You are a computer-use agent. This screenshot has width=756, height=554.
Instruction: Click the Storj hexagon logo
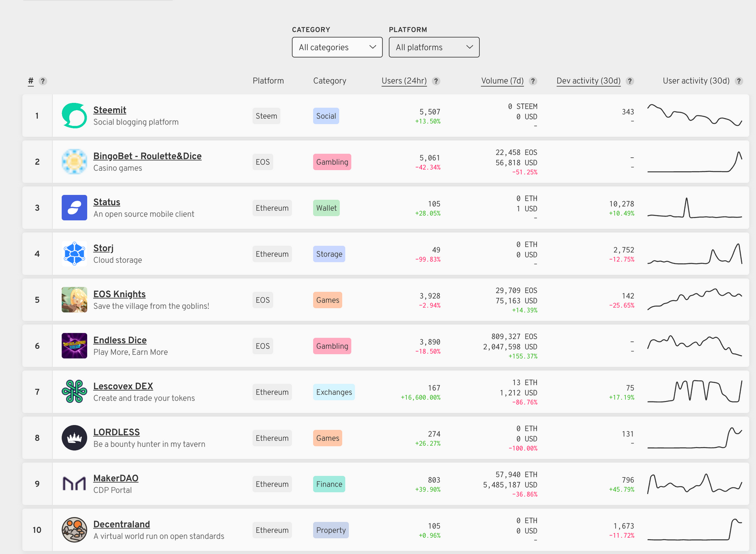pos(74,254)
